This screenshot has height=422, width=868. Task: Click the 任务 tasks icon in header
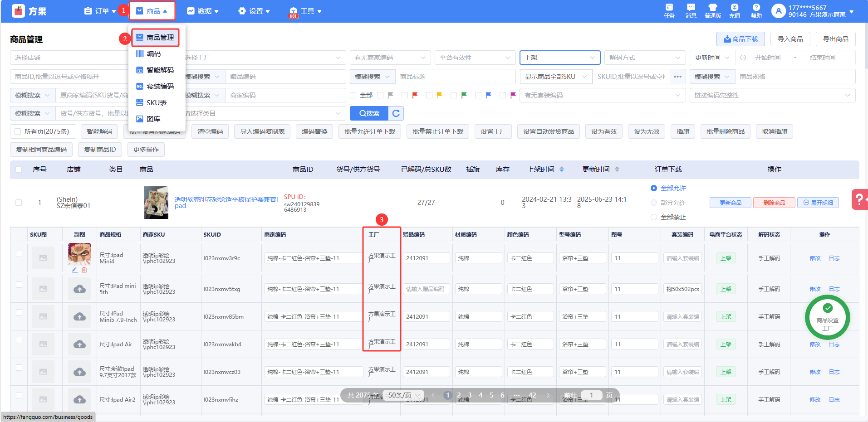click(669, 10)
